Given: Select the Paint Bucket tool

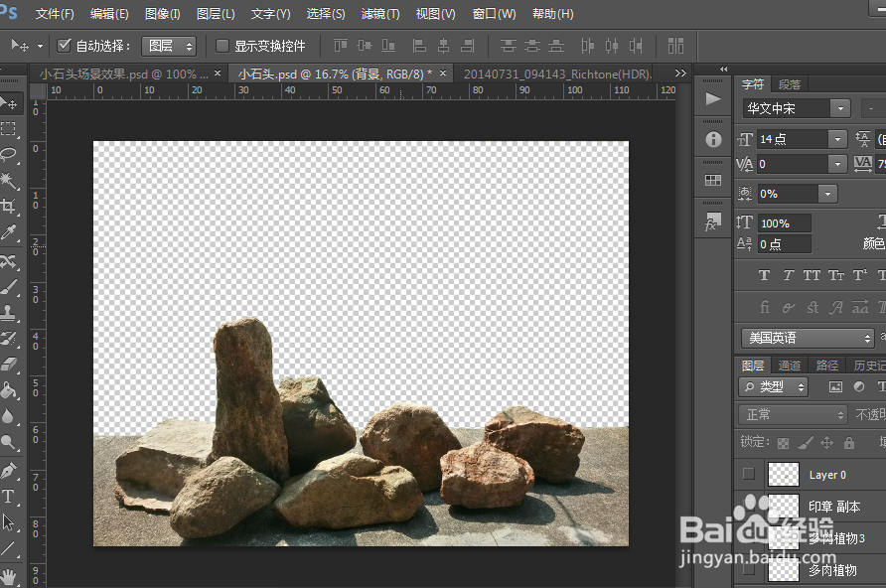Looking at the screenshot, I should point(9,389).
